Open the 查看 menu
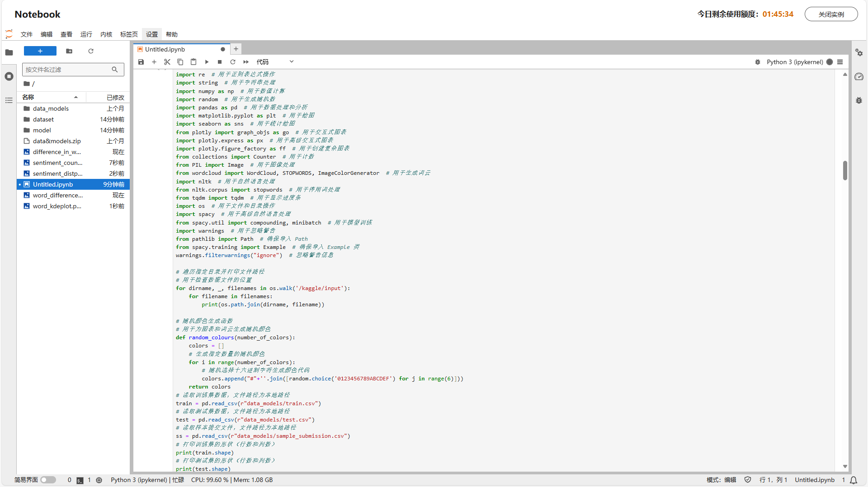This screenshot has height=487, width=868. point(66,34)
